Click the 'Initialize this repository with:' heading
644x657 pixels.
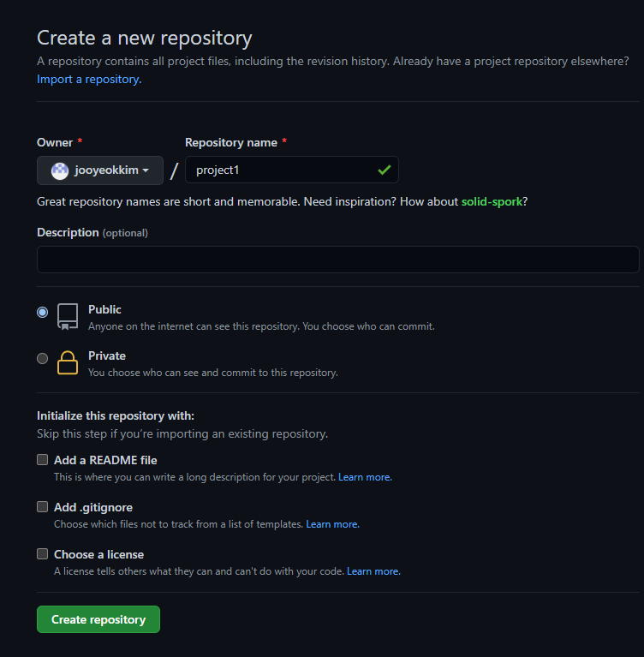pyautogui.click(x=116, y=415)
